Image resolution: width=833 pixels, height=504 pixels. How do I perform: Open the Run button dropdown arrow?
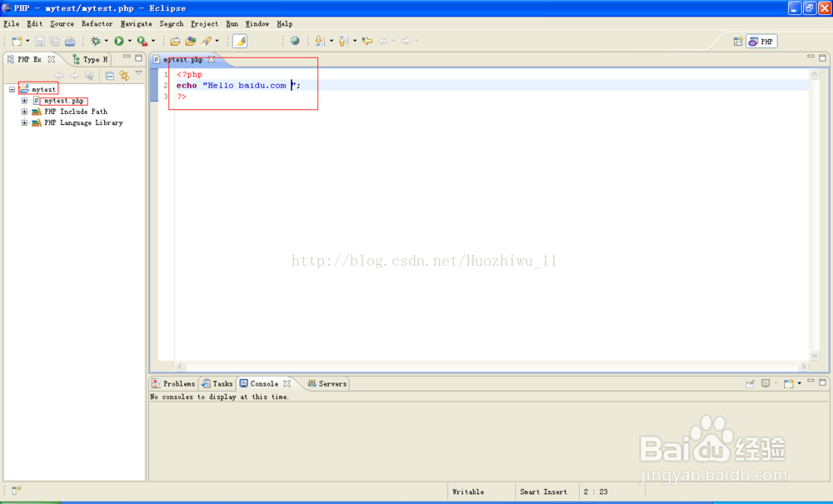pos(129,41)
